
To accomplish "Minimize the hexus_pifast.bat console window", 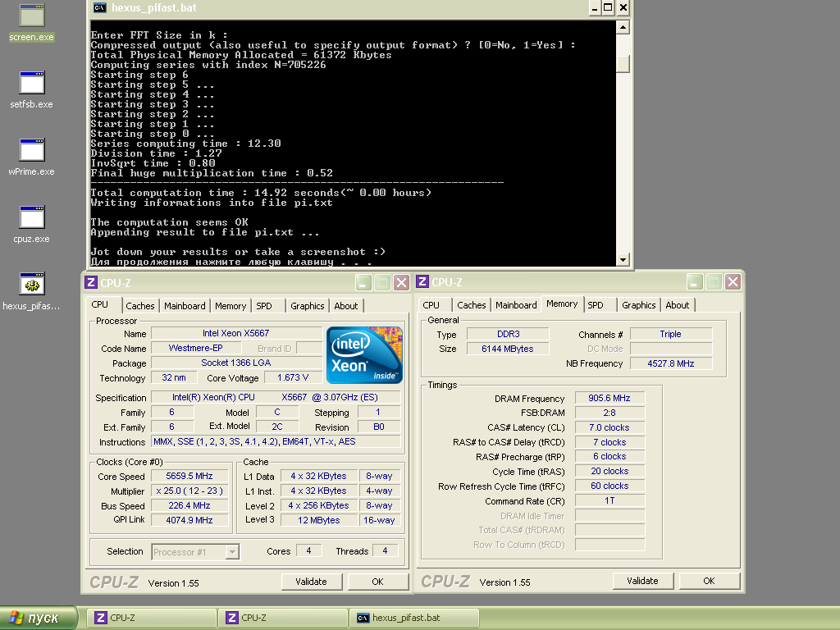I will 594,8.
